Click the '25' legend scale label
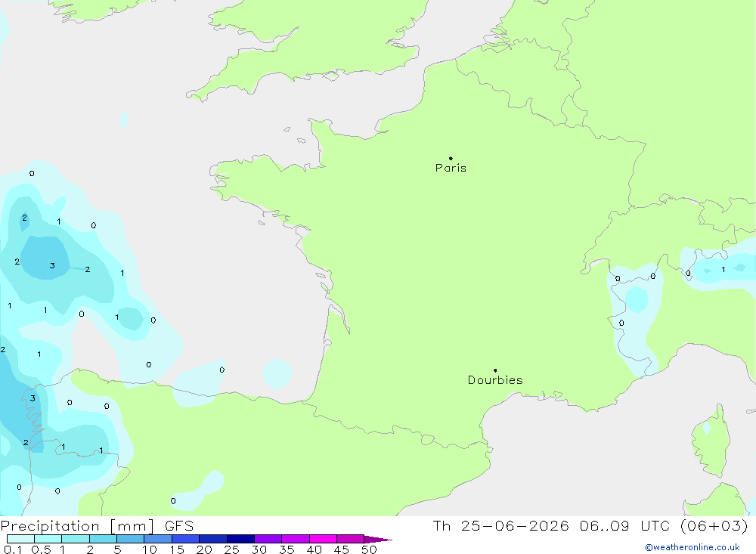This screenshot has width=756, height=554. [x=231, y=549]
